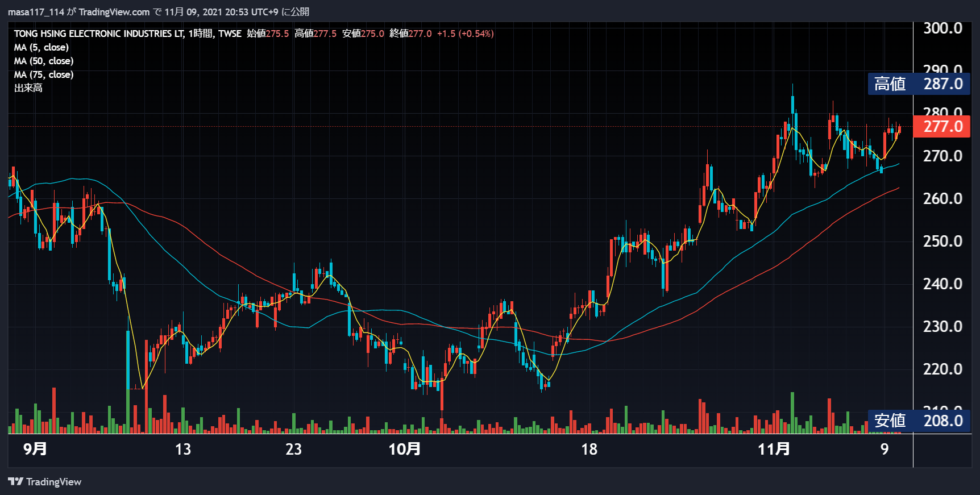Click the 高値 287.0 high price label

(919, 84)
